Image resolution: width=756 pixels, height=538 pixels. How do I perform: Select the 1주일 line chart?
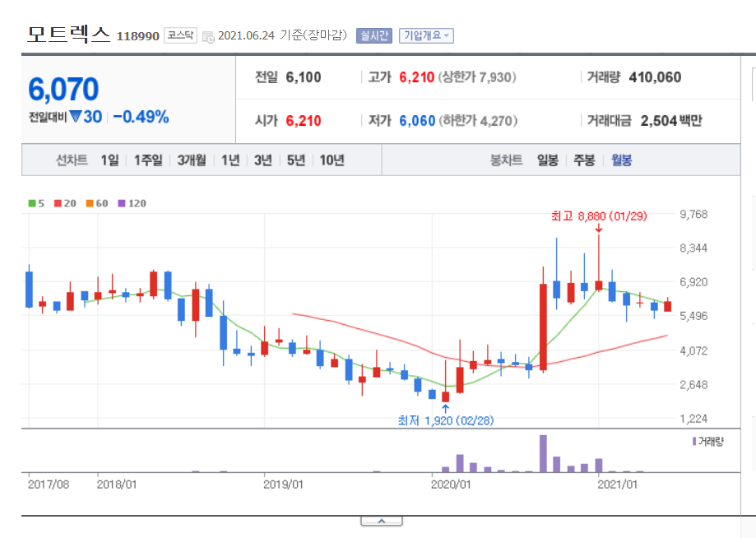pyautogui.click(x=148, y=160)
